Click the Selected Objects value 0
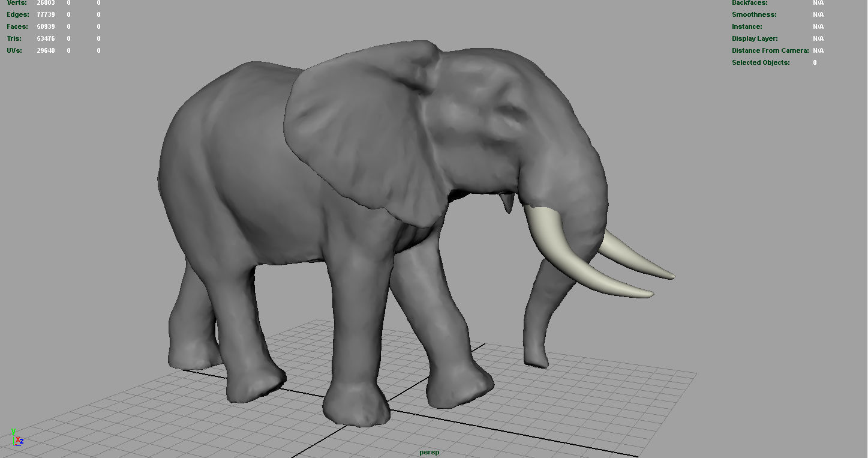 tap(815, 62)
